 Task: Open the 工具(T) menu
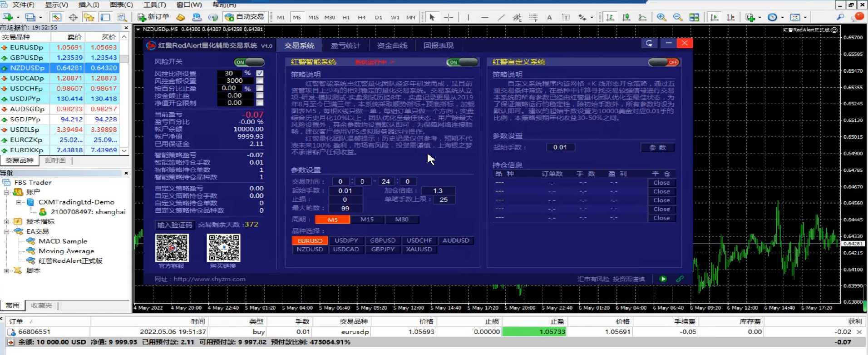pos(155,5)
